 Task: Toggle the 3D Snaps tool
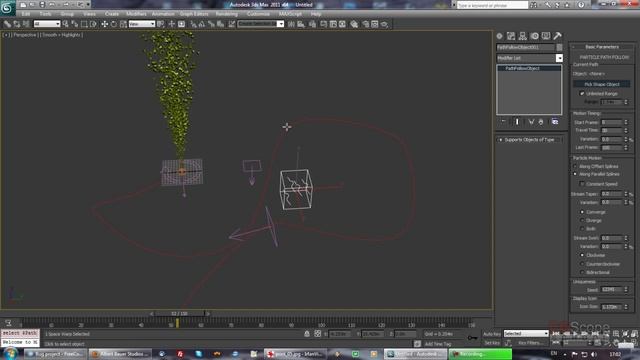pyautogui.click(x=193, y=24)
